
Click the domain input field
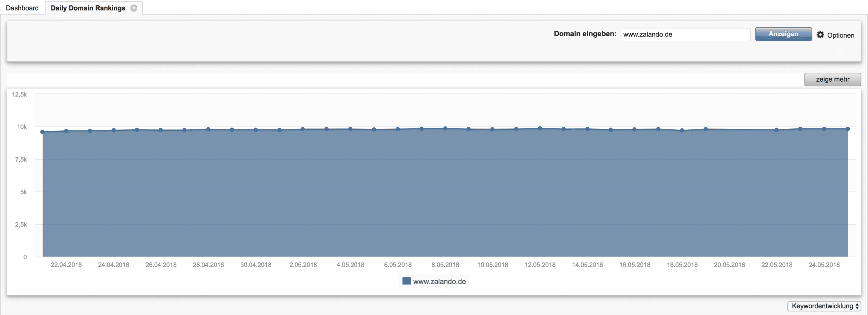coord(686,34)
